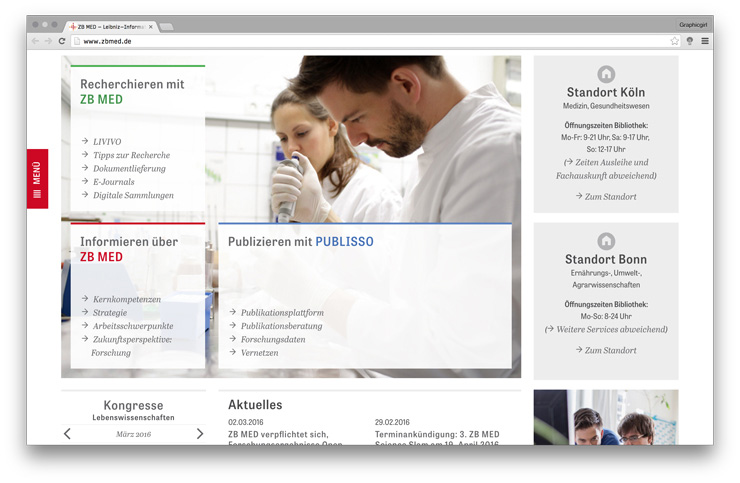The height and width of the screenshot is (483, 740).
Task: Click the Standort Bonn house icon
Action: pos(606,241)
